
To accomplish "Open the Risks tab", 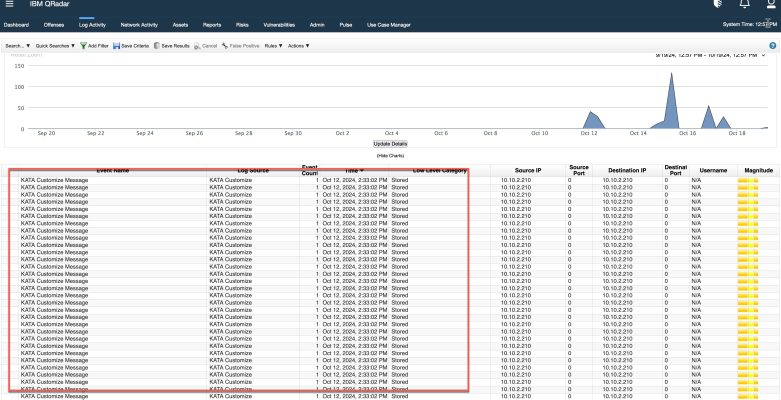I will (242, 25).
